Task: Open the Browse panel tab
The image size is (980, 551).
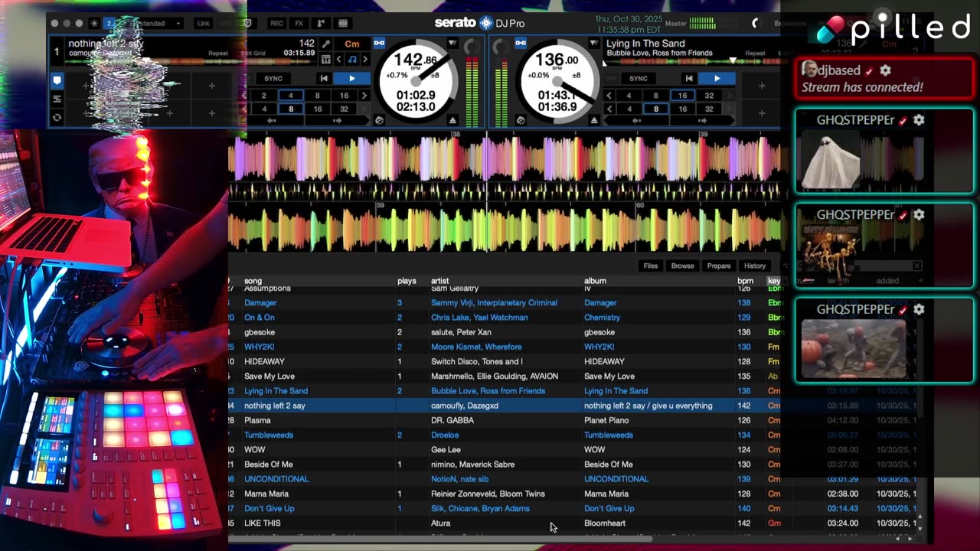Action: click(x=682, y=266)
